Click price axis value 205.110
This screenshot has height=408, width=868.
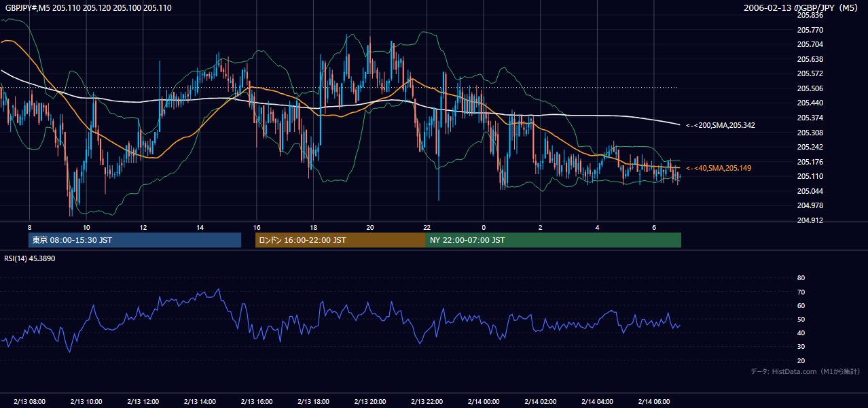click(x=810, y=176)
